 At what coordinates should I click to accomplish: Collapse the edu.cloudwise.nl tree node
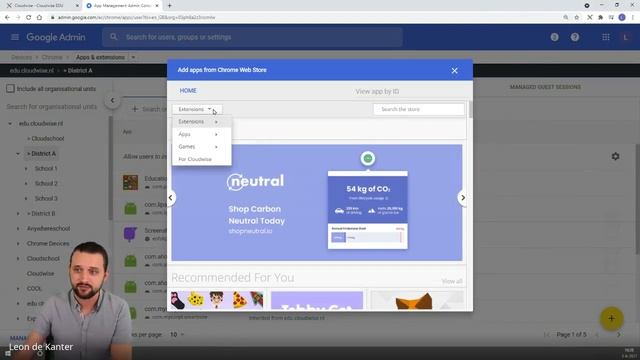tap(10, 123)
